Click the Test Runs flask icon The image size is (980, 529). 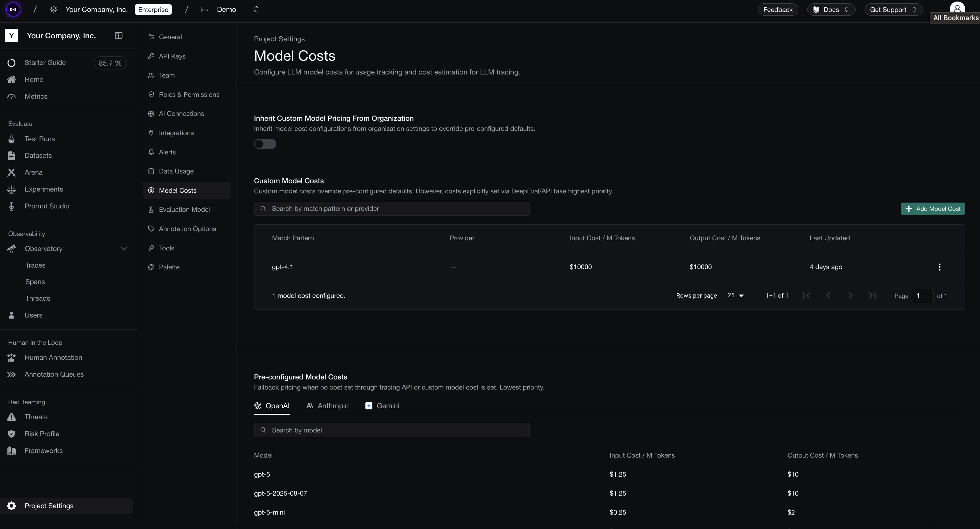(x=11, y=139)
